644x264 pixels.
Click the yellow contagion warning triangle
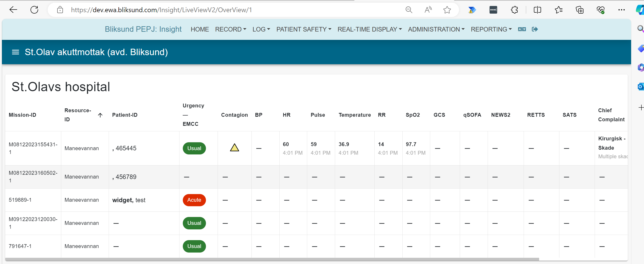(x=234, y=148)
